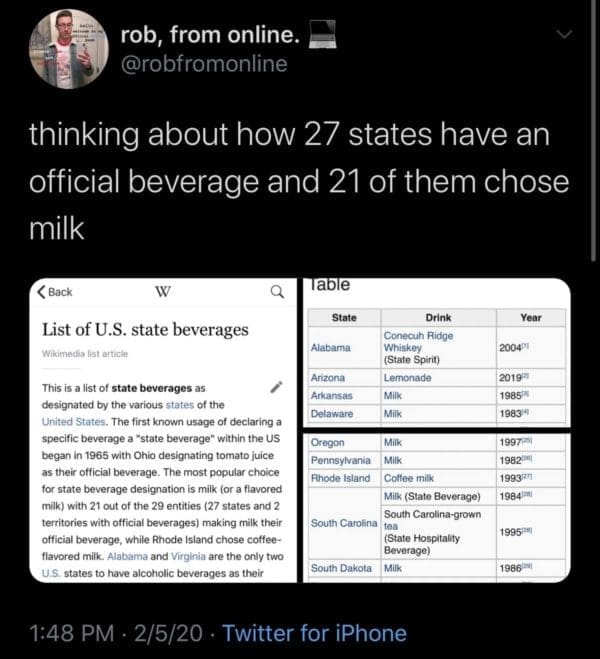Viewport: 600px width, 659px height.
Task: Open Rhode Island state link
Action: 342,478
